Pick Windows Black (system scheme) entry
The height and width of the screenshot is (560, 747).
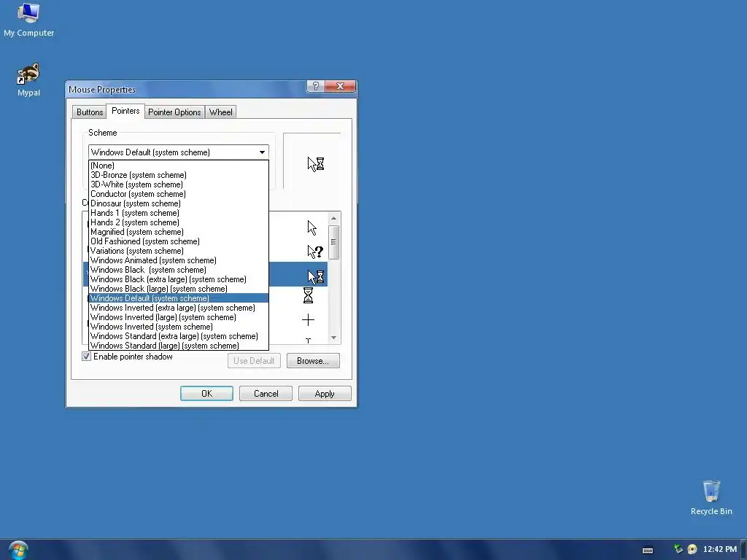pyautogui.click(x=179, y=270)
